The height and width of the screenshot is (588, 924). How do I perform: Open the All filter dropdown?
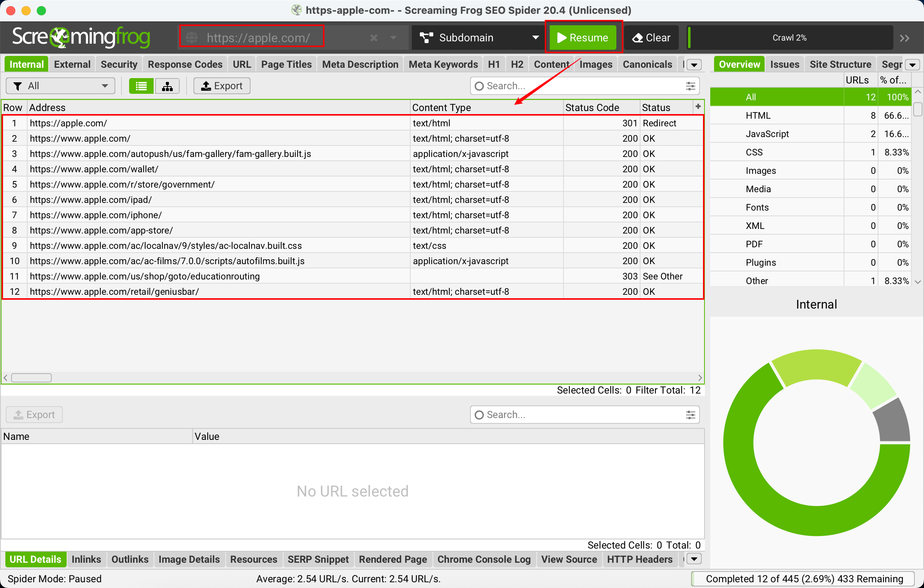(61, 86)
